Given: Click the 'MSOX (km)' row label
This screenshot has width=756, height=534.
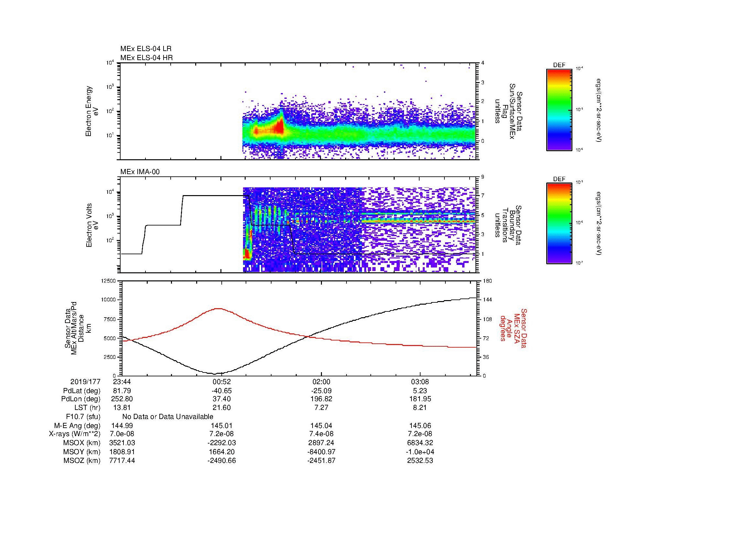Looking at the screenshot, I should point(82,443).
